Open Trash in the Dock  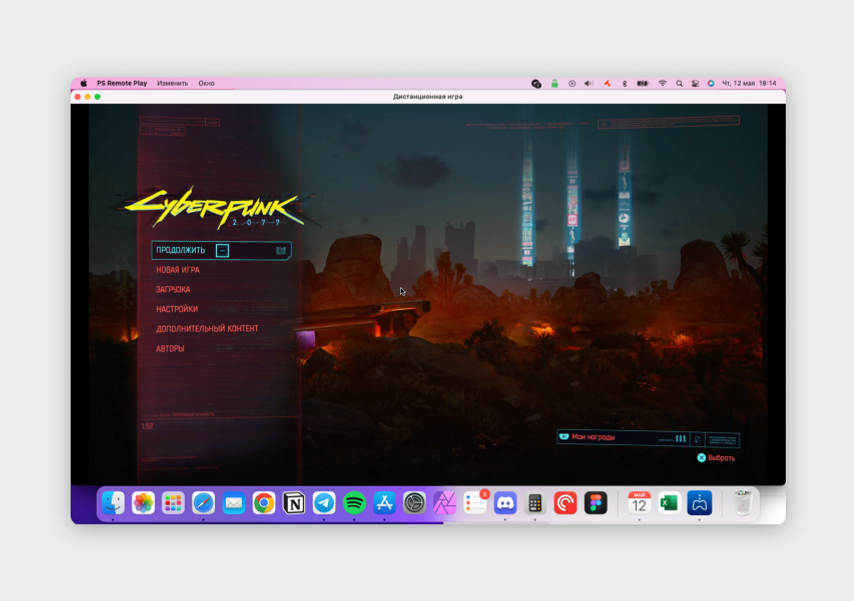tap(743, 503)
